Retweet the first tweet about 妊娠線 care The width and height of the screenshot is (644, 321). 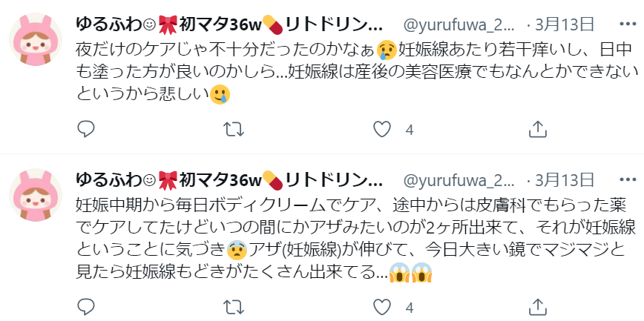coord(234,129)
